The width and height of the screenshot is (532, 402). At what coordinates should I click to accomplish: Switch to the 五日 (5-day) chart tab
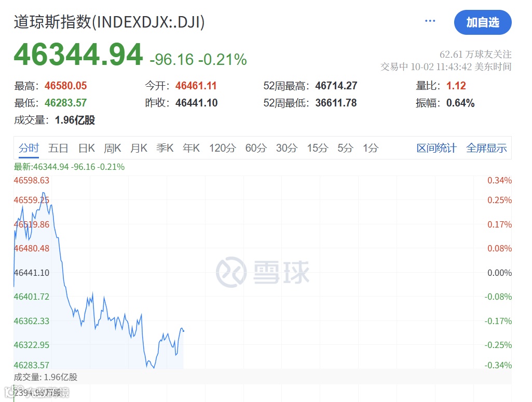click(x=58, y=148)
